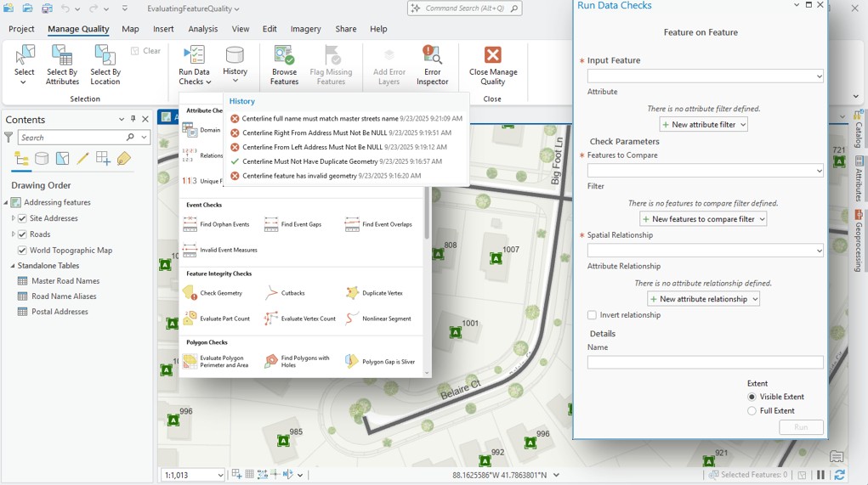Switch to List By Labeling view
Screen dimensions: 868x485
[x=123, y=160]
